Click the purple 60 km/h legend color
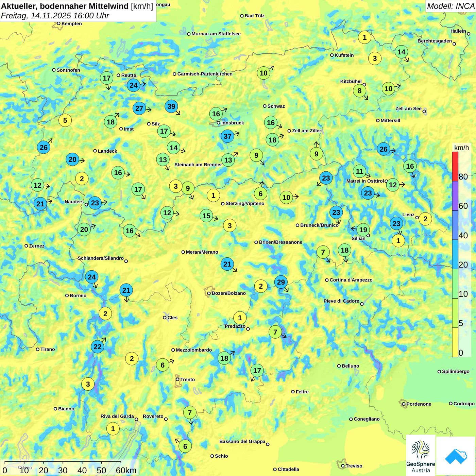 pos(455,196)
